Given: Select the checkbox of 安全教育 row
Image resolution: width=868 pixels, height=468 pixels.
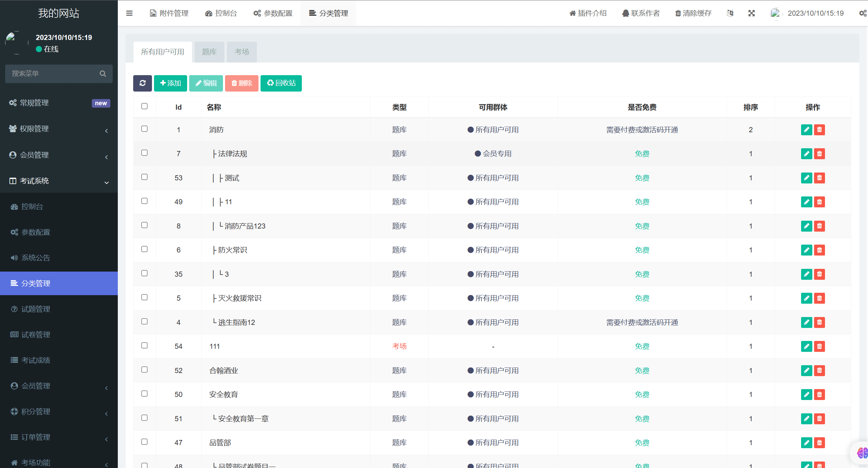Looking at the screenshot, I should pyautogui.click(x=144, y=394).
